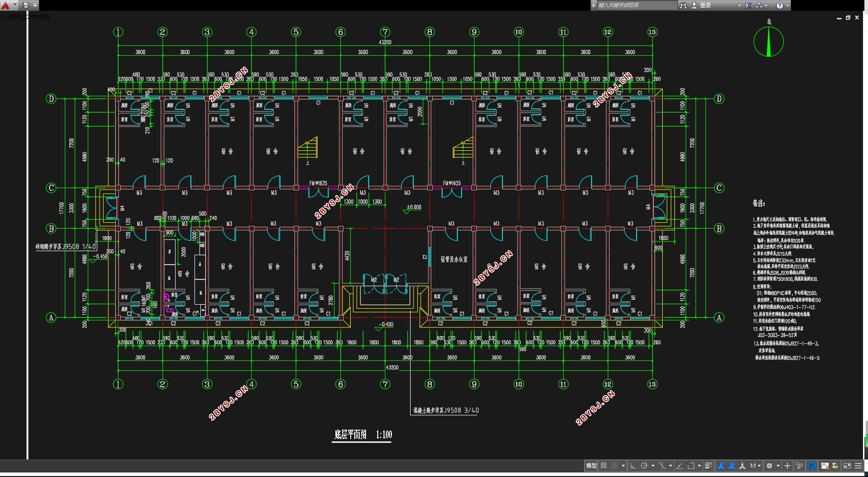868x477 pixels.
Task: Click the graphics performance warning icon
Action: coord(825,466)
